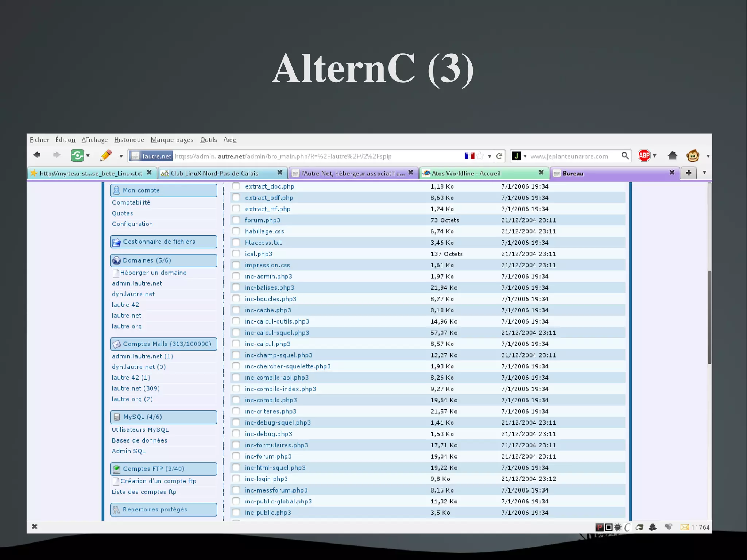Open the Adblock Plus ABP icon
Screen dimensions: 747x560
pos(644,156)
